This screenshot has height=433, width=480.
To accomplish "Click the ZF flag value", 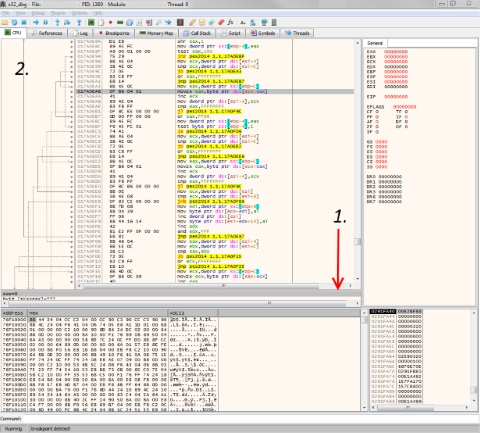I will [x=377, y=127].
